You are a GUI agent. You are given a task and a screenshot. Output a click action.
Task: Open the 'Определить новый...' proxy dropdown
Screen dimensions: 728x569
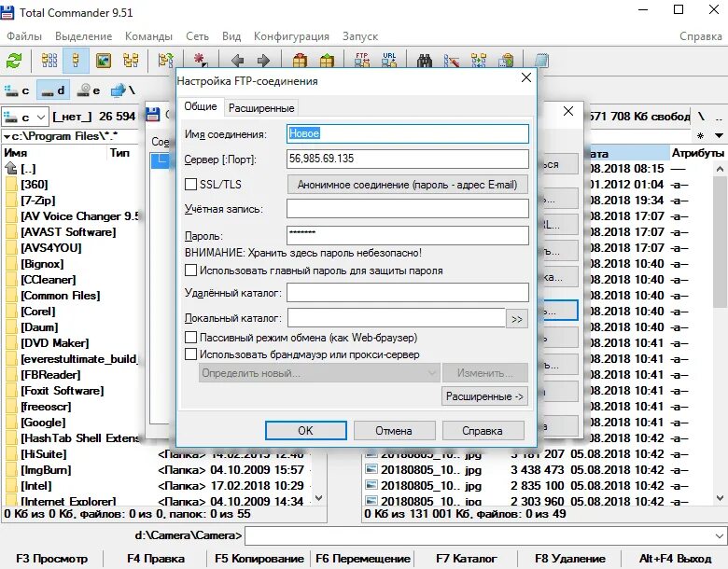tap(319, 373)
